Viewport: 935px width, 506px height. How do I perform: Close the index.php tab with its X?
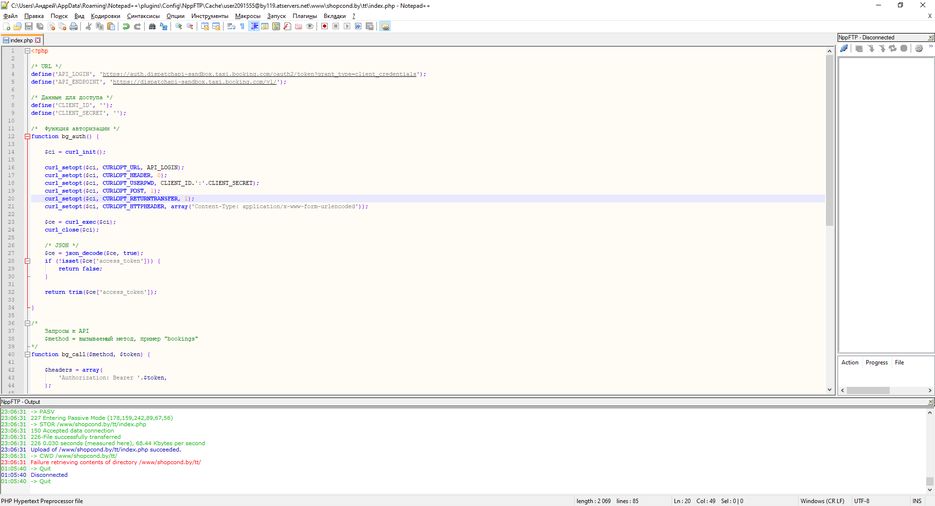point(38,40)
